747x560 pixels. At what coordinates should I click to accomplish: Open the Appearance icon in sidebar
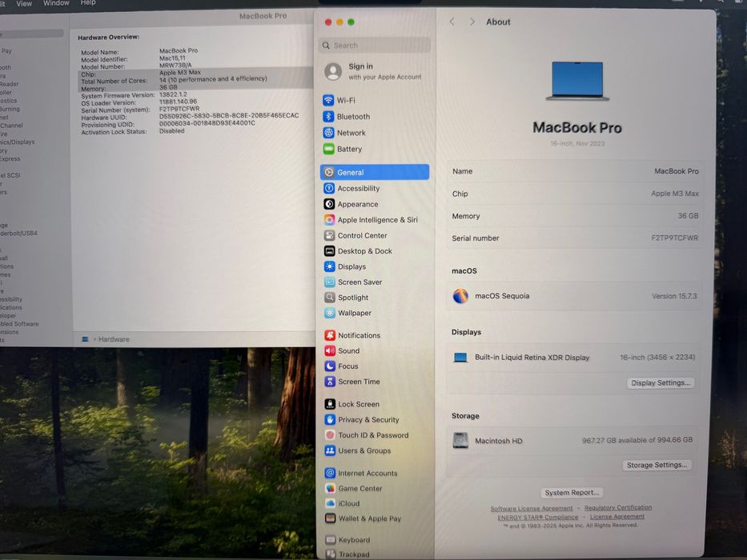329,204
